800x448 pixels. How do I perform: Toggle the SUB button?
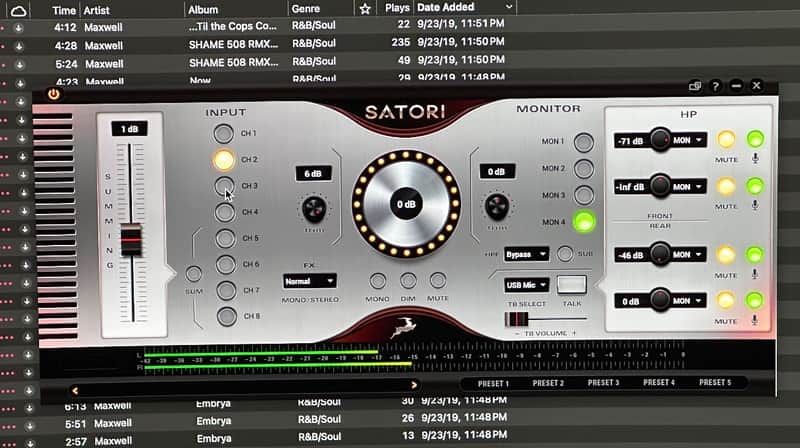pyautogui.click(x=565, y=254)
